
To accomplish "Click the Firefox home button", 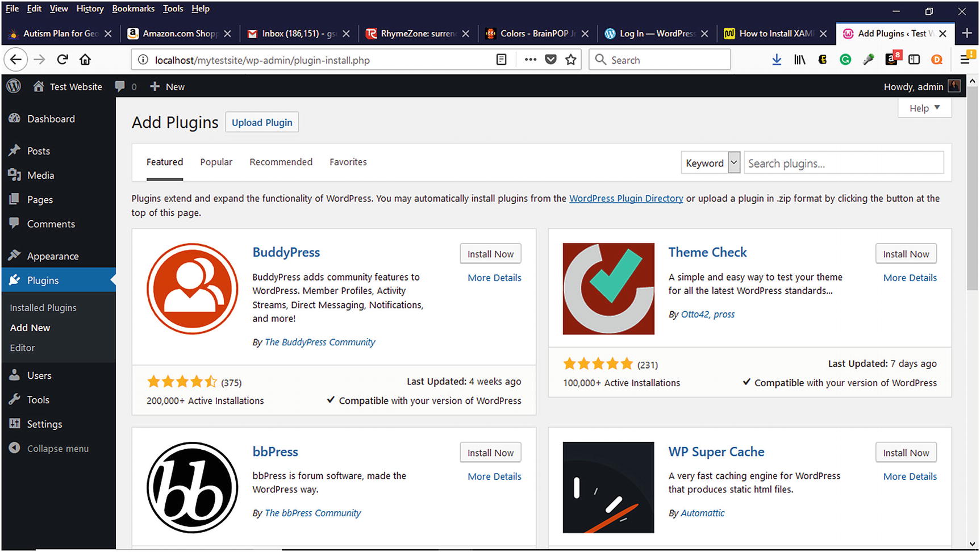I will (85, 60).
